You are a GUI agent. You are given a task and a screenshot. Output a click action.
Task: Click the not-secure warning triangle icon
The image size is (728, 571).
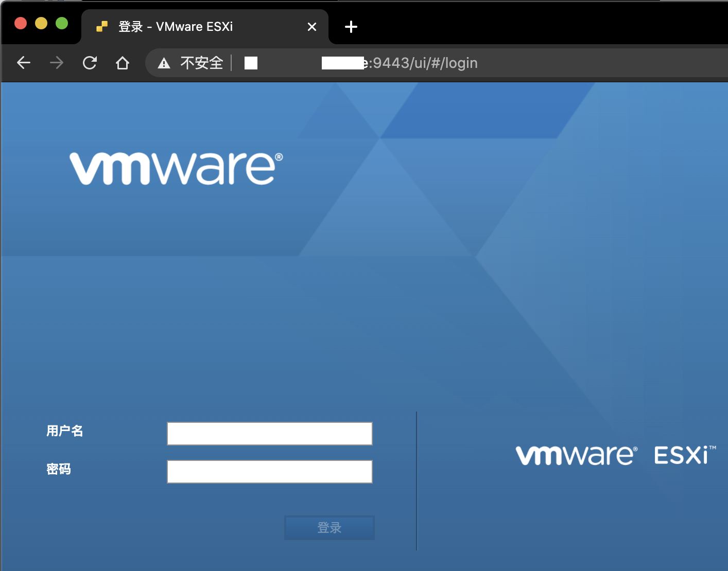[x=164, y=63]
